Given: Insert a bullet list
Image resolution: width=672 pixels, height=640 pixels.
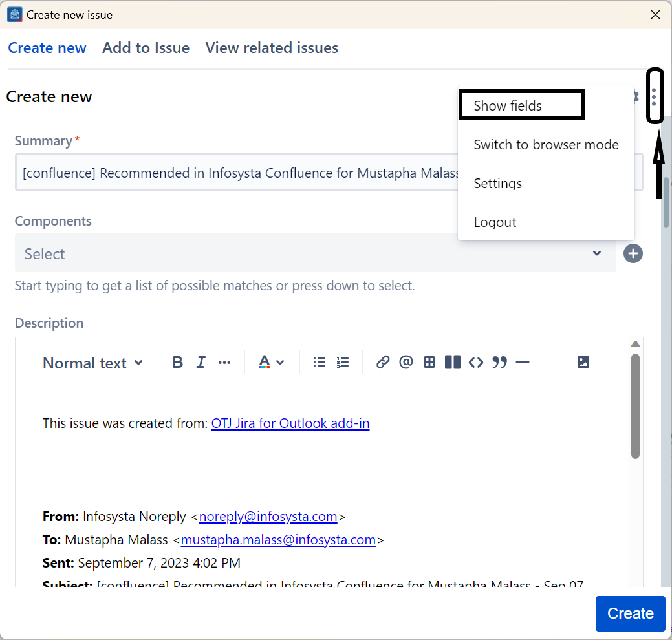Looking at the screenshot, I should coord(319,363).
